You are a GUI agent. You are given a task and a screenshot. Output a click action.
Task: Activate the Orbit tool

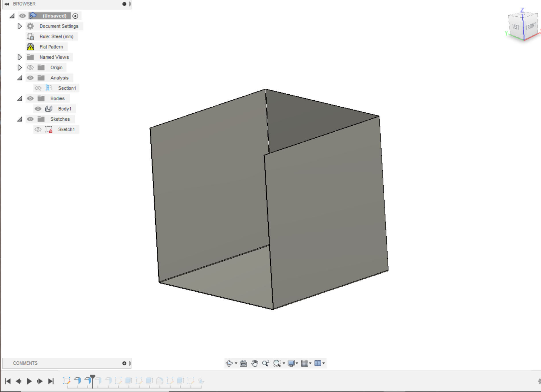[229, 363]
